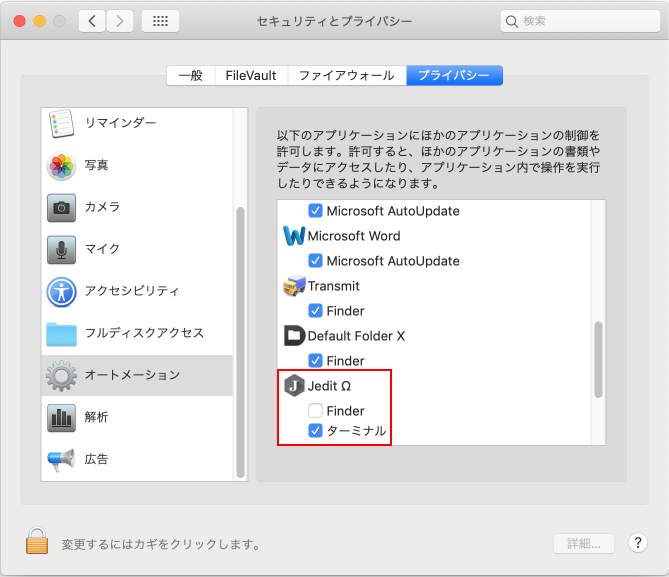The width and height of the screenshot is (669, 577).
Task: Click the gear icon for オートメーション
Action: [61, 376]
